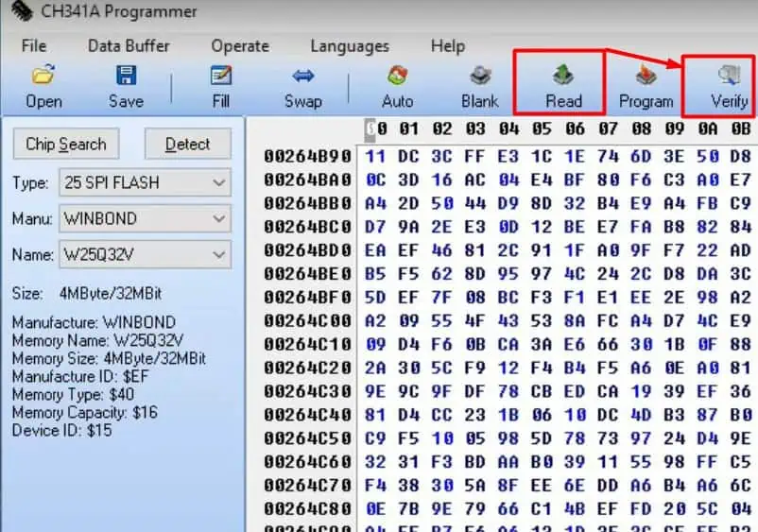Click the Fill buffer toolbar icon
The image size is (758, 532).
point(221,76)
